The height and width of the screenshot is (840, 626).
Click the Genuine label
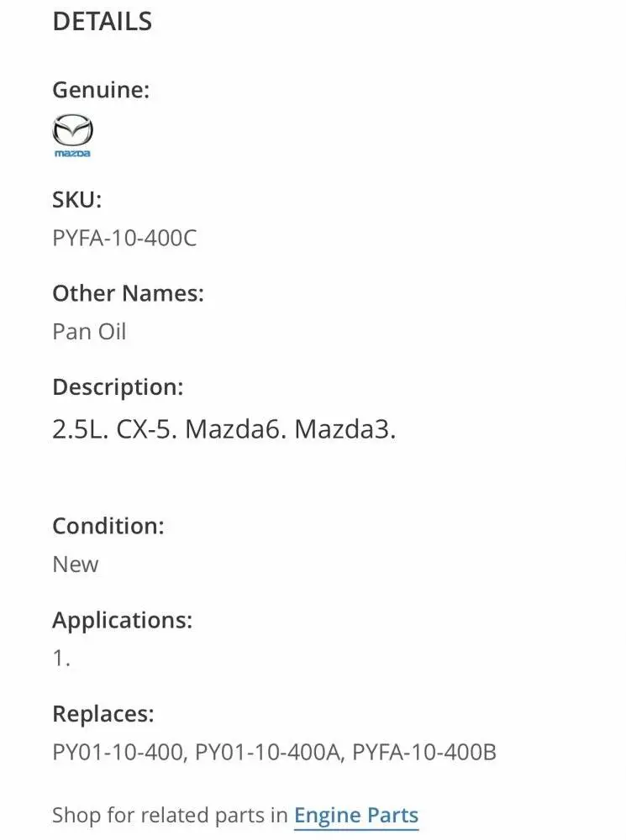(x=101, y=90)
